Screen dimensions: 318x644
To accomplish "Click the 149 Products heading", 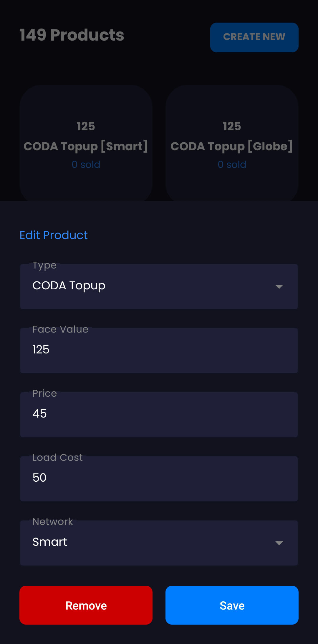I will (x=72, y=35).
